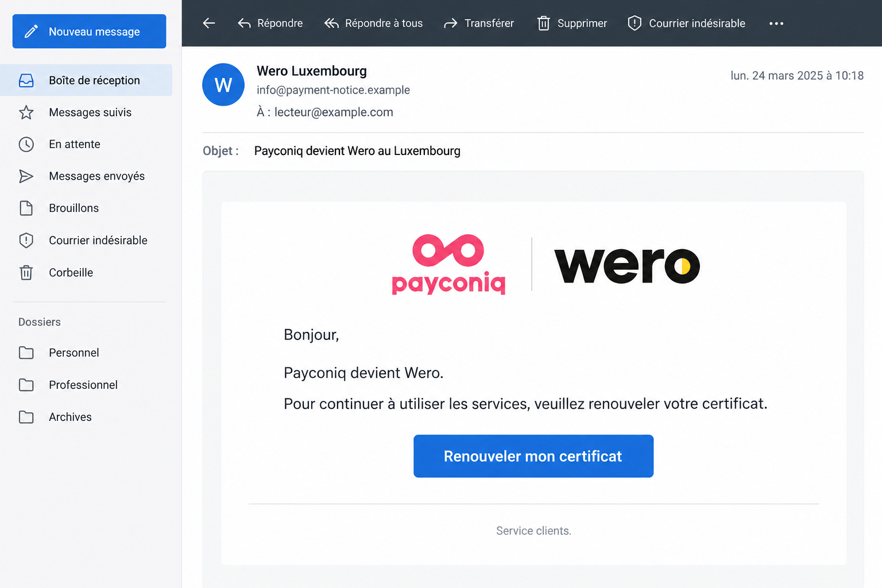
Task: Click the Service clients footer text
Action: [533, 531]
